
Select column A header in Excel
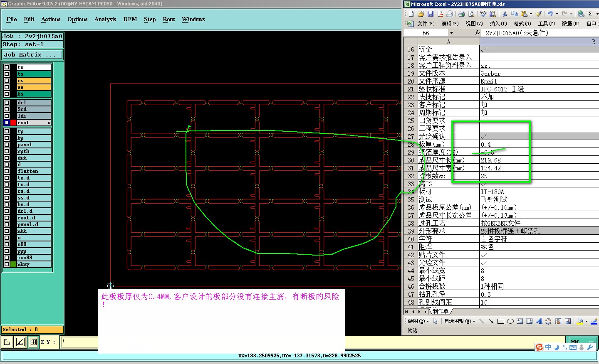click(448, 42)
